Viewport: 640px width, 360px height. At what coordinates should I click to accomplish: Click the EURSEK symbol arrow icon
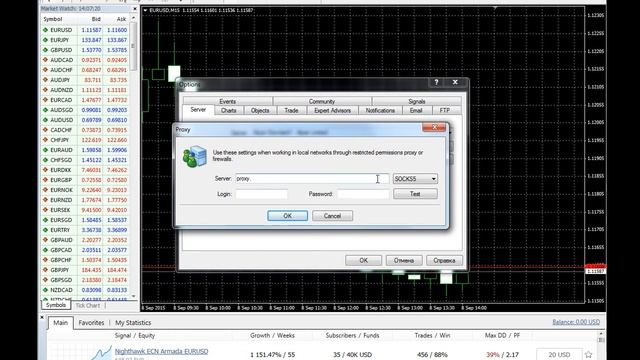pyautogui.click(x=45, y=210)
